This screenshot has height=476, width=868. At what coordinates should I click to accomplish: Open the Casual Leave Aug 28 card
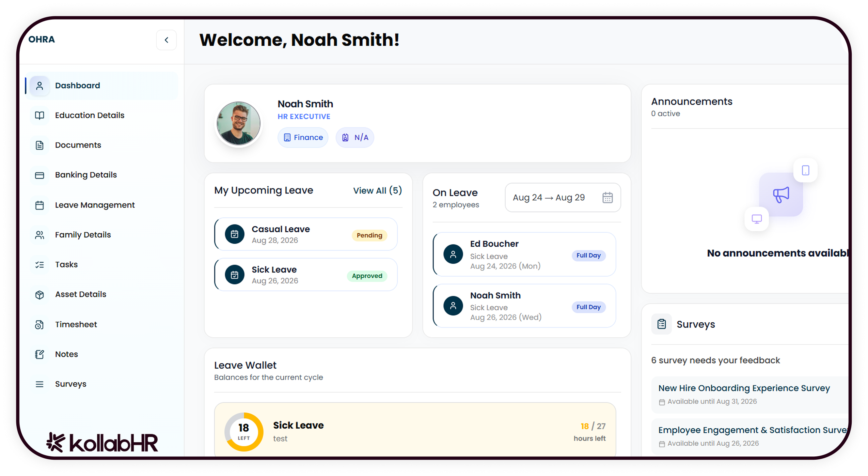[x=306, y=234]
